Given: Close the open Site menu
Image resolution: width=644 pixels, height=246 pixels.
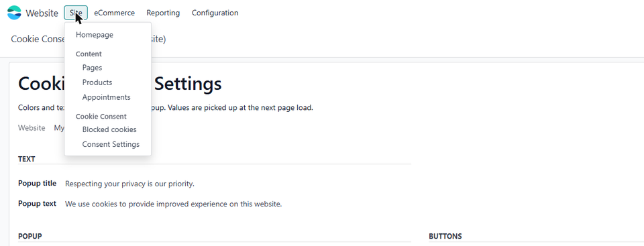Looking at the screenshot, I should click(76, 13).
